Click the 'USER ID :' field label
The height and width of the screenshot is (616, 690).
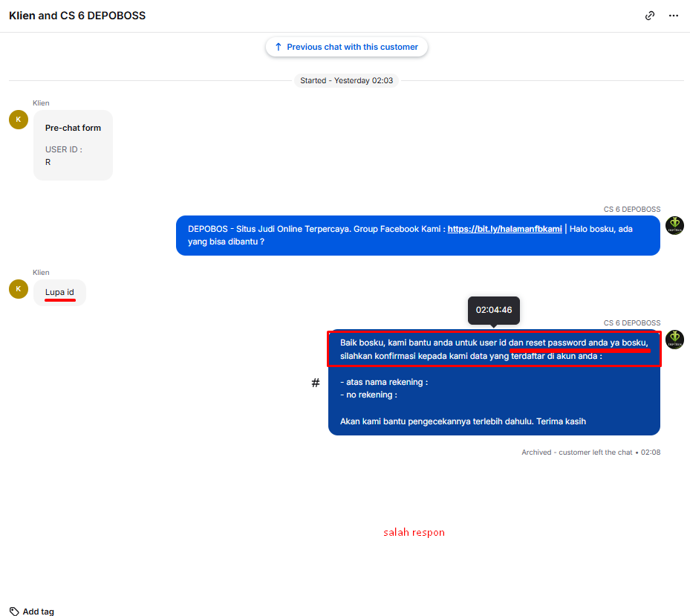(x=64, y=149)
